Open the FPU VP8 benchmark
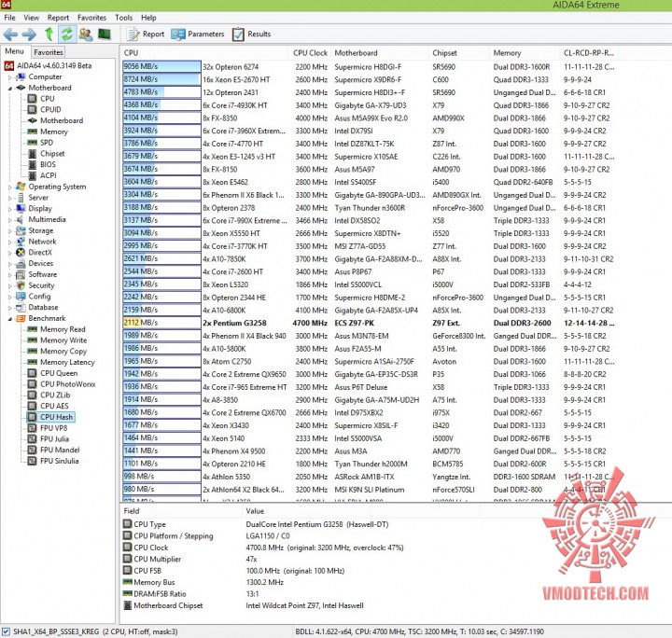 click(48, 428)
